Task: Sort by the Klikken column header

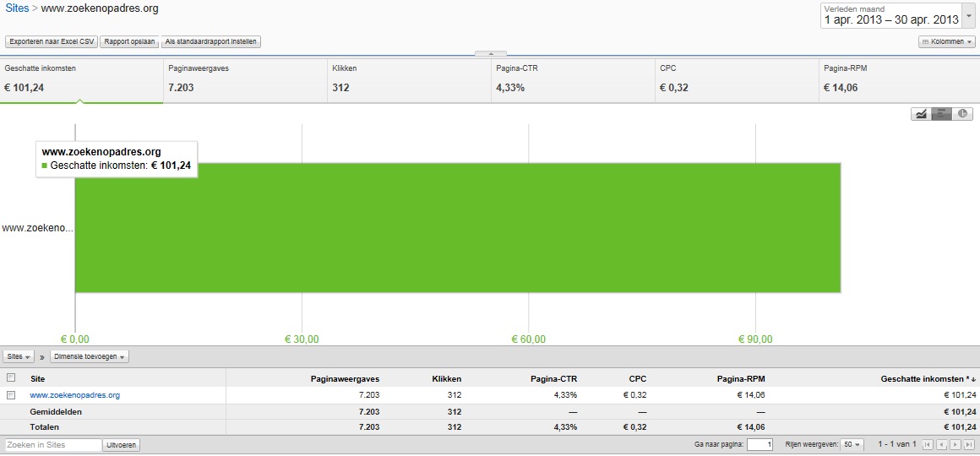Action: pos(447,378)
